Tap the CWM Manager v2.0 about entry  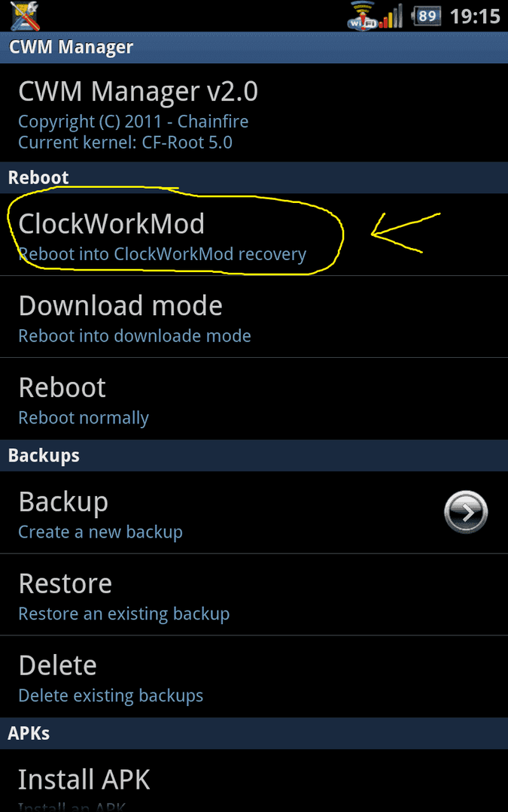[x=254, y=112]
